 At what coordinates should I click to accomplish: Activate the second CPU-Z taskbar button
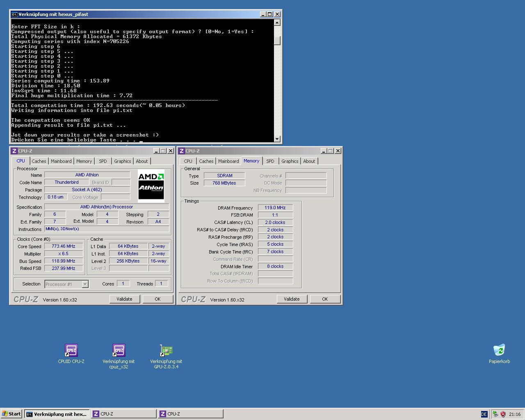[x=190, y=414]
